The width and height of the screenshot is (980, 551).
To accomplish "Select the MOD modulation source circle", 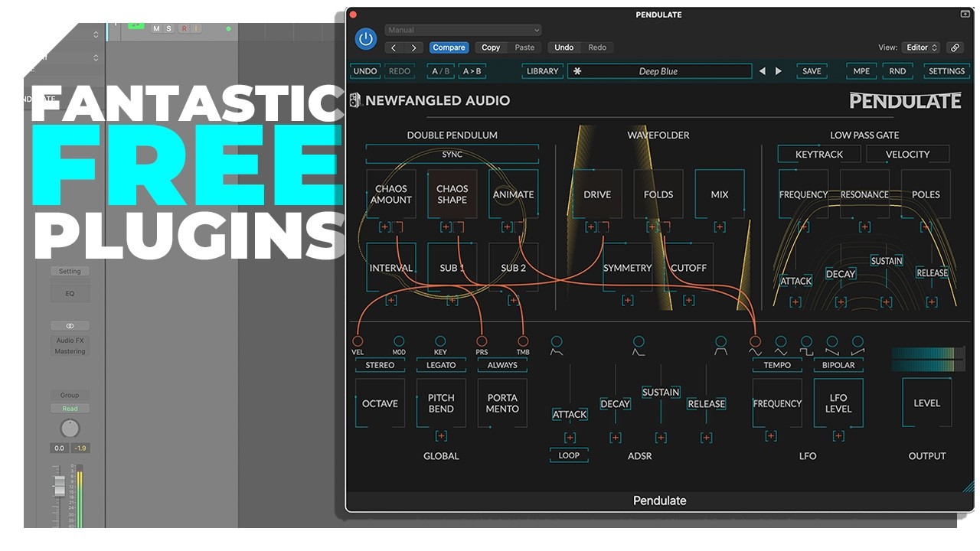I will coord(399,341).
